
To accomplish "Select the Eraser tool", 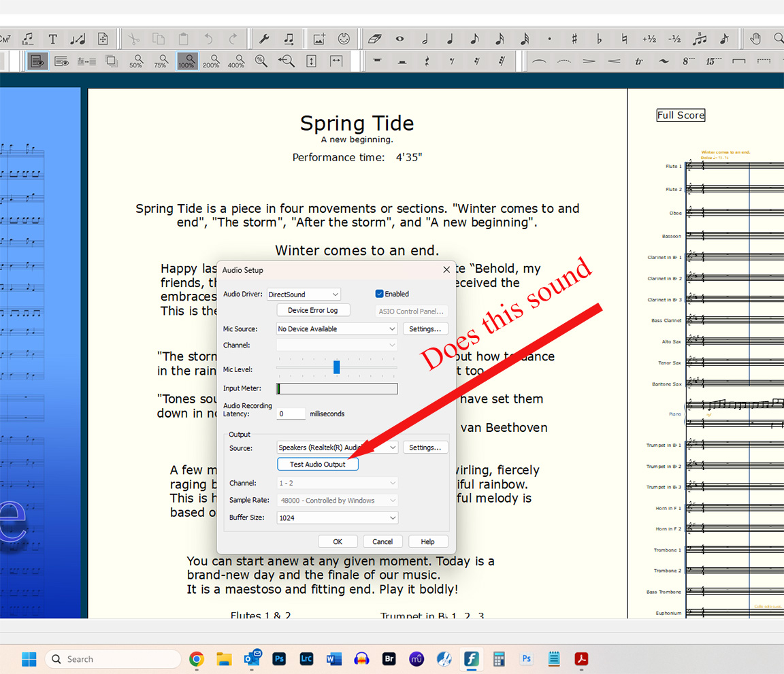I will click(374, 39).
